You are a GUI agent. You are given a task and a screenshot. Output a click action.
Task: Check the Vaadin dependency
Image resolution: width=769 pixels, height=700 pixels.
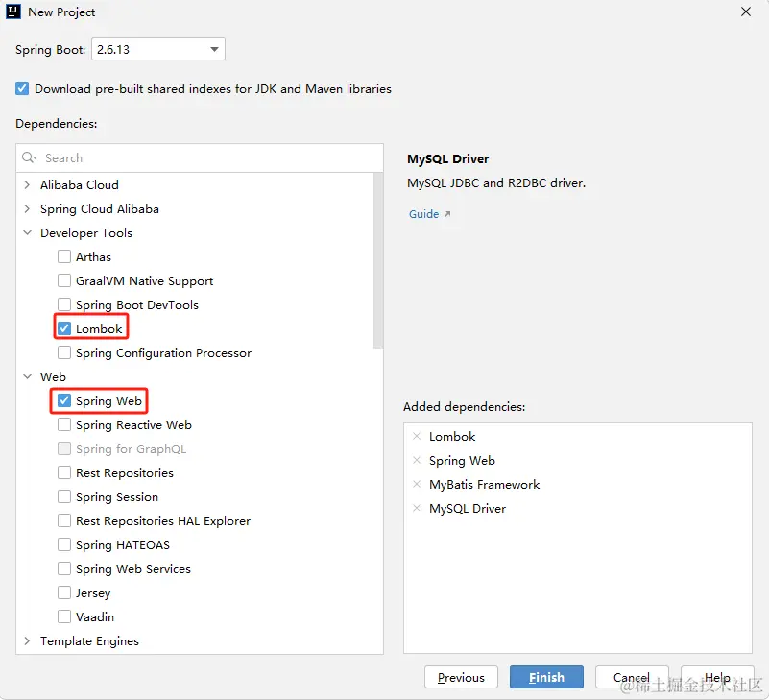click(64, 617)
